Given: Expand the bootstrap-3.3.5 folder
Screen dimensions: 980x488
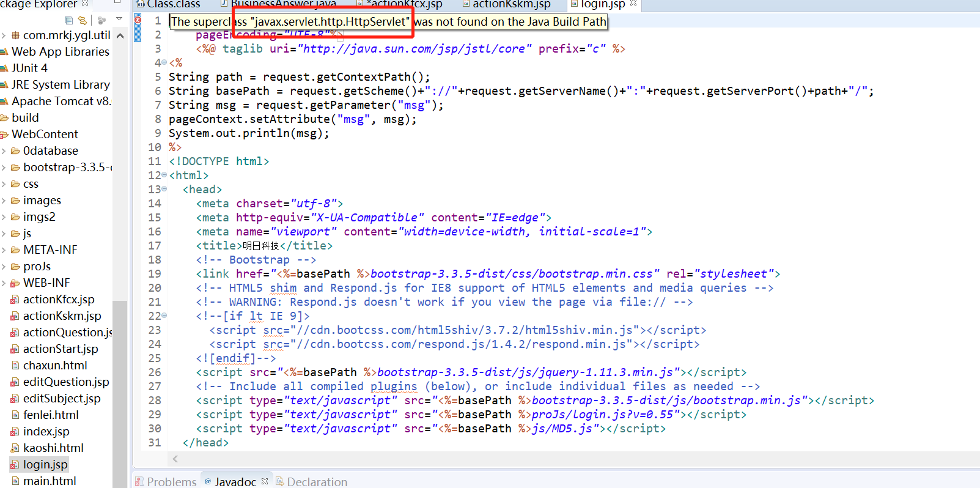Looking at the screenshot, I should point(4,167).
